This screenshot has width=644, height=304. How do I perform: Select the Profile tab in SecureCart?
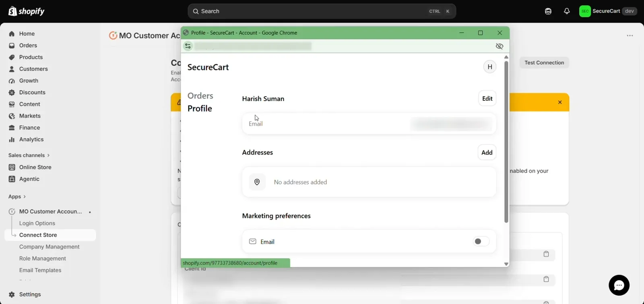pos(200,109)
